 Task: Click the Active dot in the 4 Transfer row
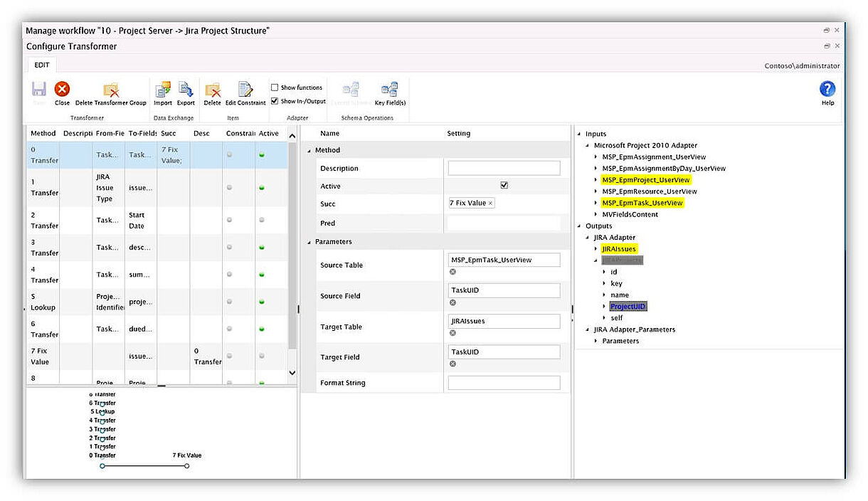point(263,274)
